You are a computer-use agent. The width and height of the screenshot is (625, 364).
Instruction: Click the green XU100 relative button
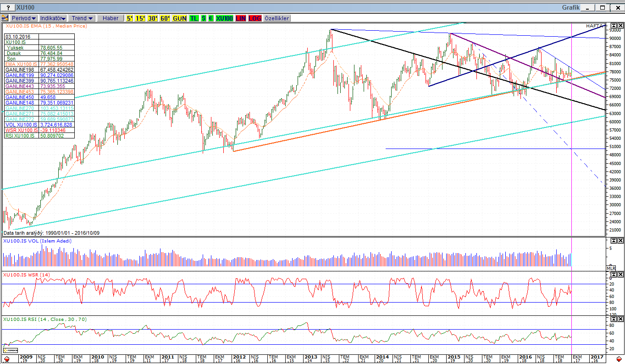(225, 18)
